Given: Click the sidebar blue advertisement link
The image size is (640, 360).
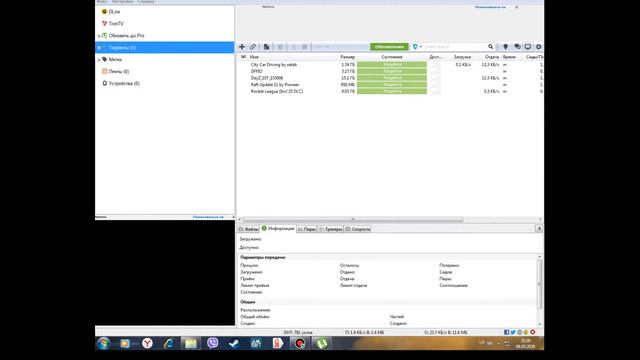Looking at the screenshot, I should 208,217.
